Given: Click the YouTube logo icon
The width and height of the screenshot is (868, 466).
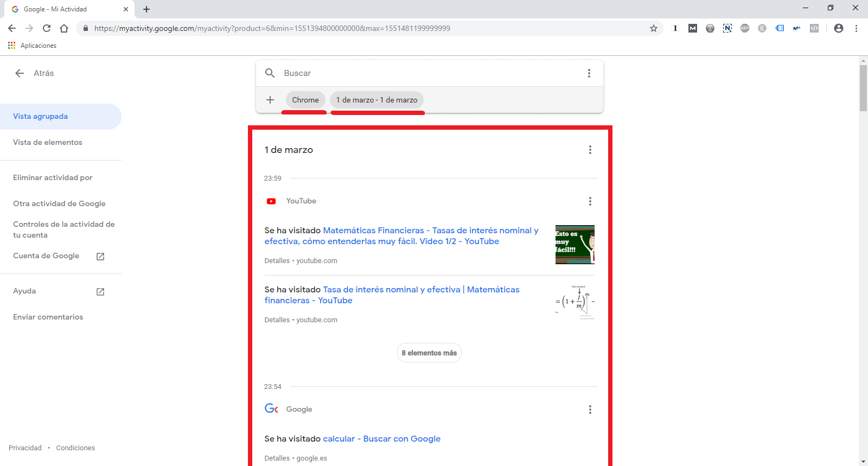Looking at the screenshot, I should click(x=271, y=201).
